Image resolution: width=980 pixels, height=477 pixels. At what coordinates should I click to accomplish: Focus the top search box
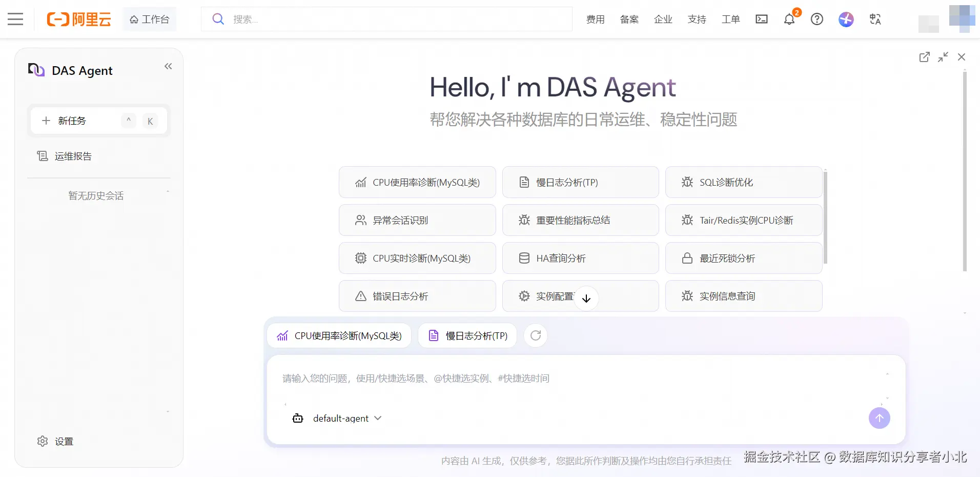point(386,19)
